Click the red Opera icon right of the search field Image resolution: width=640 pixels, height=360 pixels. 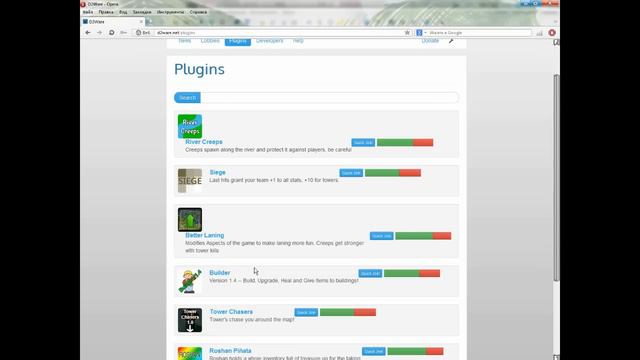coord(552,33)
